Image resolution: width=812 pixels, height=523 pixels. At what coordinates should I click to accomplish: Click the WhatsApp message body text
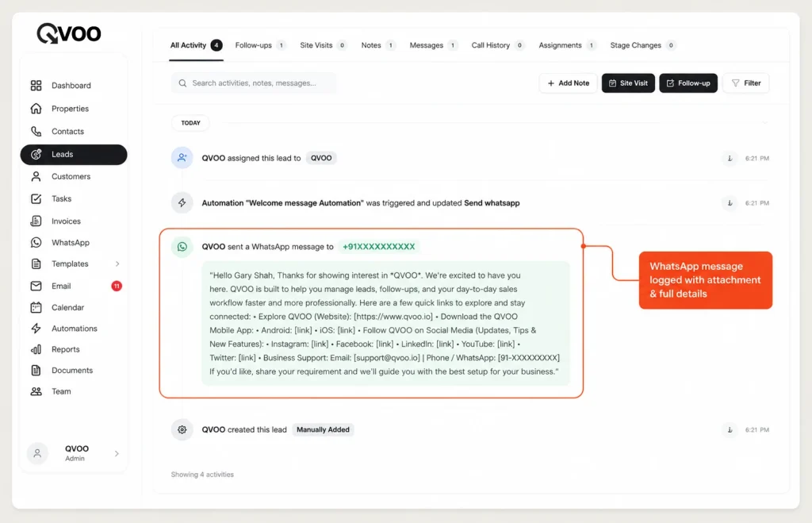pyautogui.click(x=386, y=324)
